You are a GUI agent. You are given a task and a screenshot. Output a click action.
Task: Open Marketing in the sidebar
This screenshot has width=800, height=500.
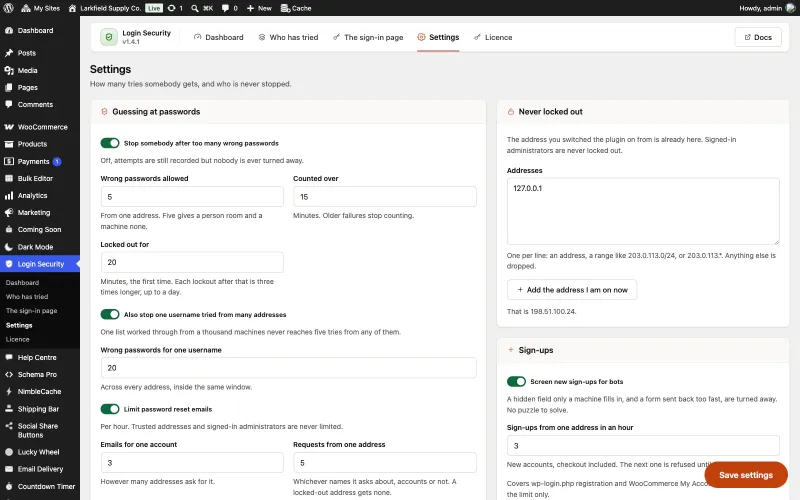[40, 213]
